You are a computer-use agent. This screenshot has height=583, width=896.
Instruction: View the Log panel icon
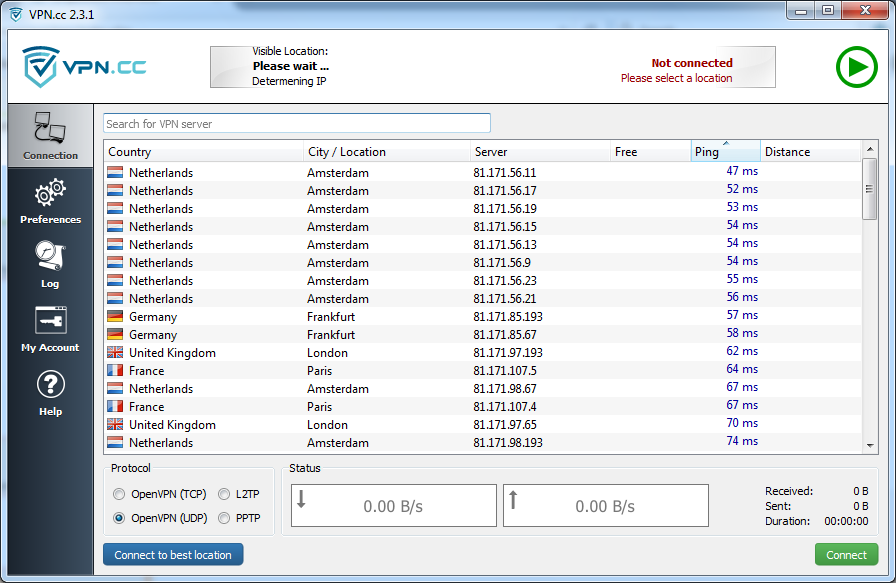[50, 256]
